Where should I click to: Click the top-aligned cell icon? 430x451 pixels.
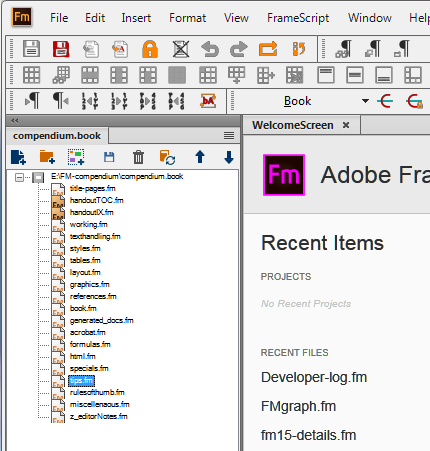pyautogui.click(x=326, y=75)
